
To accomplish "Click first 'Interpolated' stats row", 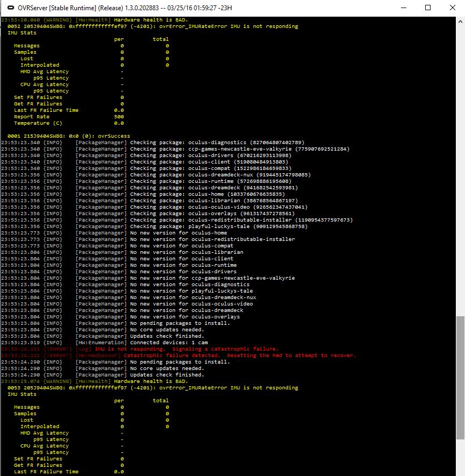I will 95,65.
